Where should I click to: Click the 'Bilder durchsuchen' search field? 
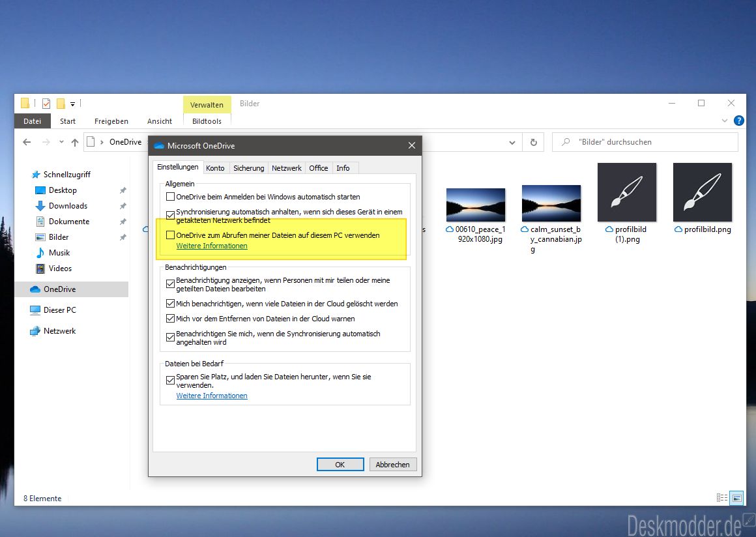click(645, 142)
